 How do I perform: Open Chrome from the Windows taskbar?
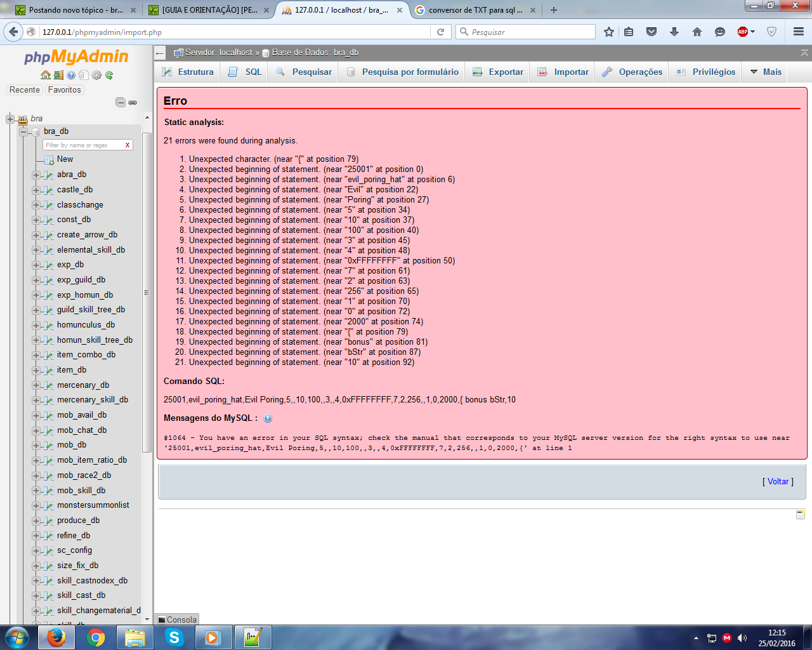[x=96, y=637]
